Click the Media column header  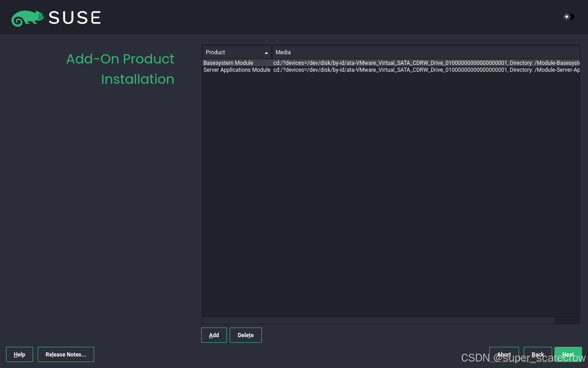pos(426,52)
